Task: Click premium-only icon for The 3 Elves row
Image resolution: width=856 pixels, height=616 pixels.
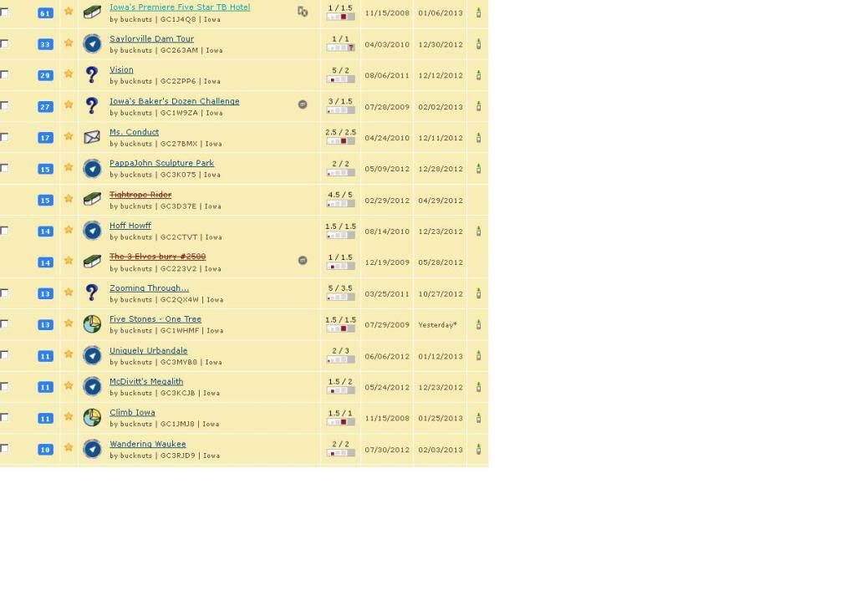Action: pos(303,260)
